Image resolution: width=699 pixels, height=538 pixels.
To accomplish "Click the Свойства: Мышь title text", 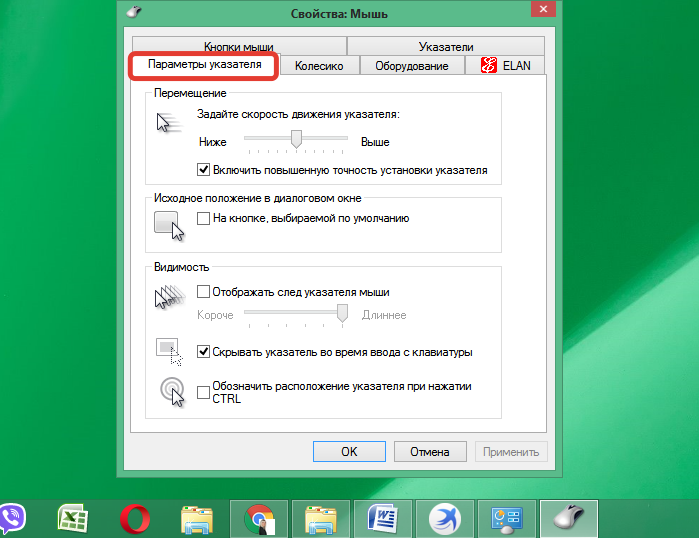I will (339, 13).
